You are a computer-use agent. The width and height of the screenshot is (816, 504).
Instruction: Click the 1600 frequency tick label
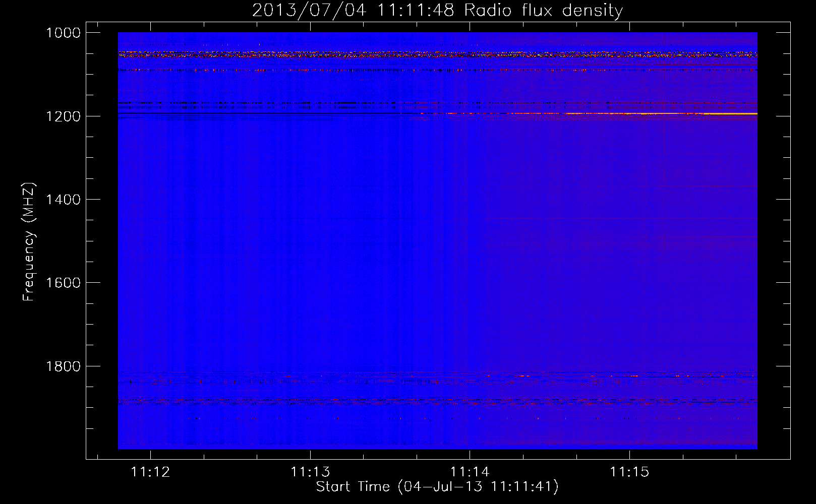64,283
